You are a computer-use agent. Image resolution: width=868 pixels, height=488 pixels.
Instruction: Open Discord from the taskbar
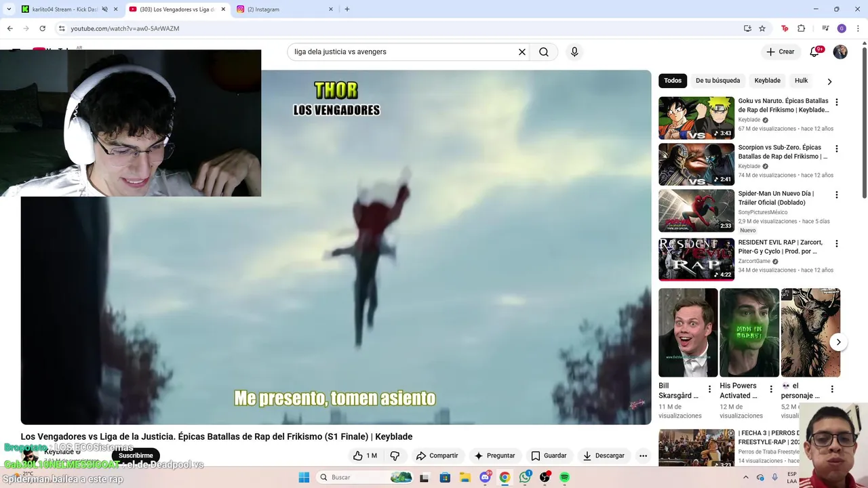point(485,477)
